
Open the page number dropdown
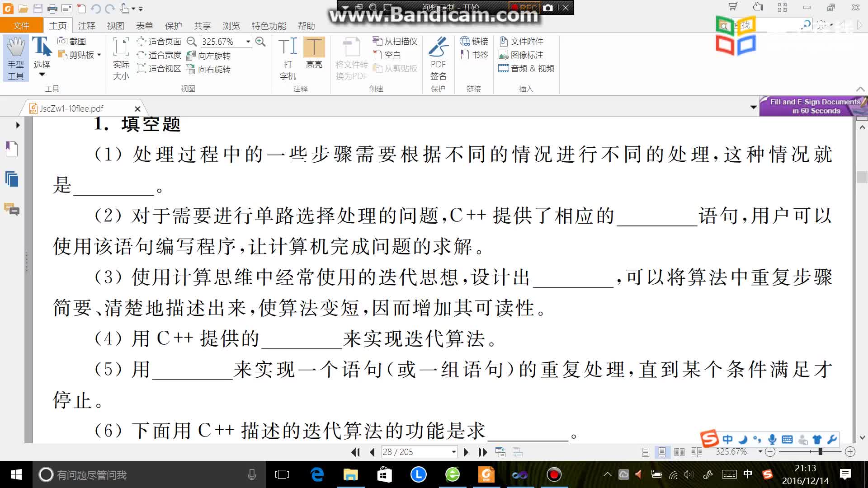click(453, 452)
